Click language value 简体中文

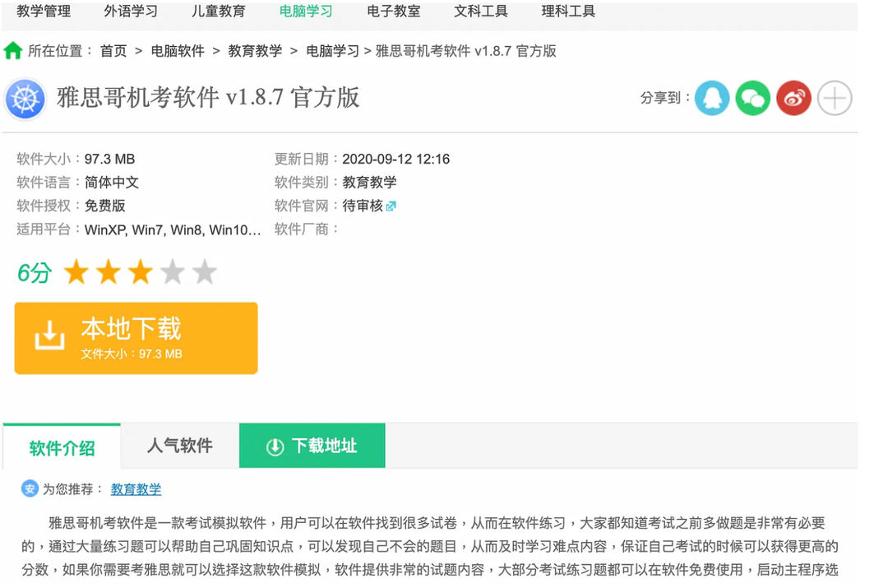pyautogui.click(x=112, y=183)
